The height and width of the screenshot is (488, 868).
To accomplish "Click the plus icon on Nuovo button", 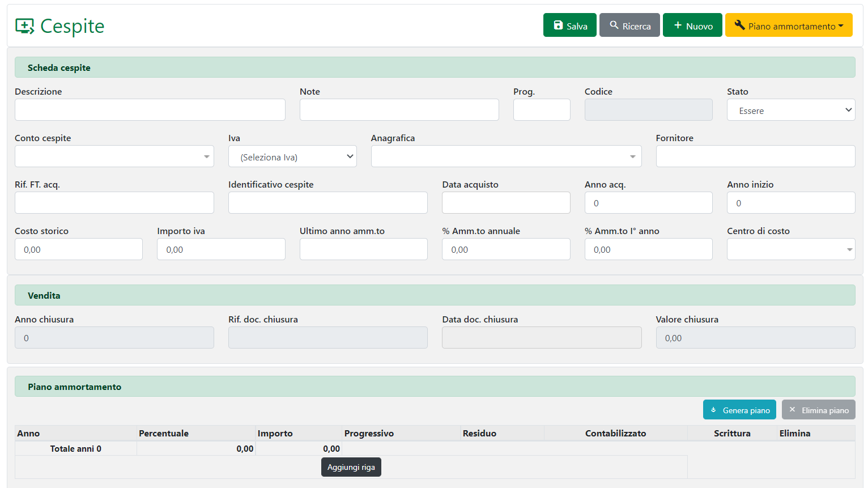I will [677, 26].
